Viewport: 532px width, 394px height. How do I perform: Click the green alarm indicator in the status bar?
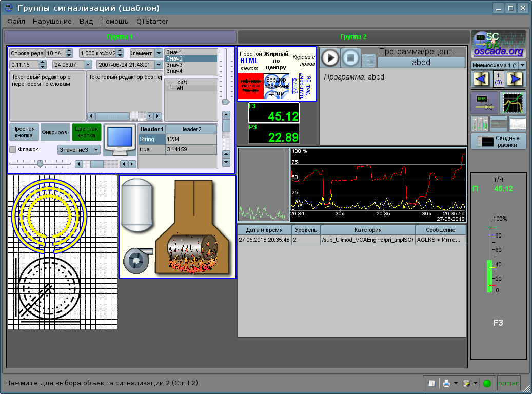(487, 383)
